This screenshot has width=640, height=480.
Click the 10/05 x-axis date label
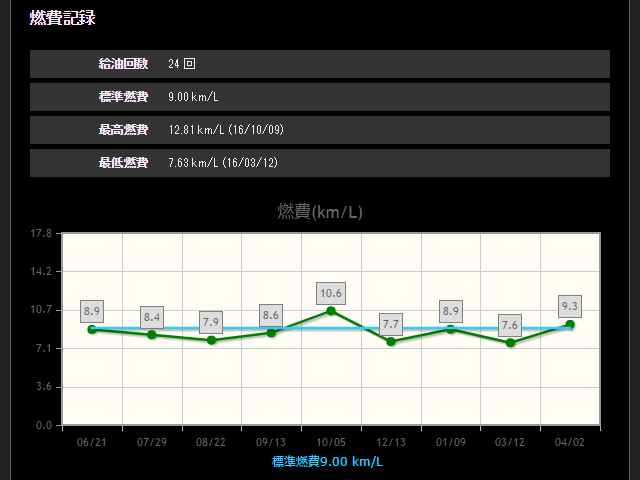click(331, 442)
